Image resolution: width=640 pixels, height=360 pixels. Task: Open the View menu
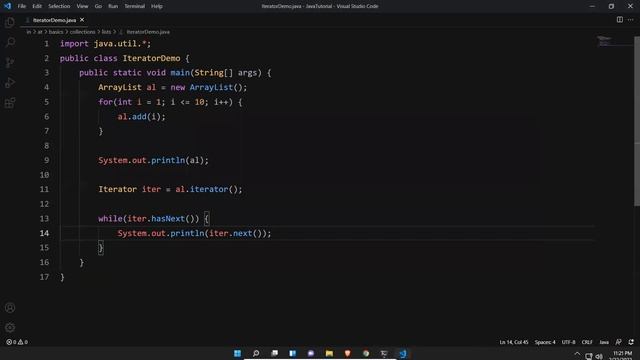[82, 6]
